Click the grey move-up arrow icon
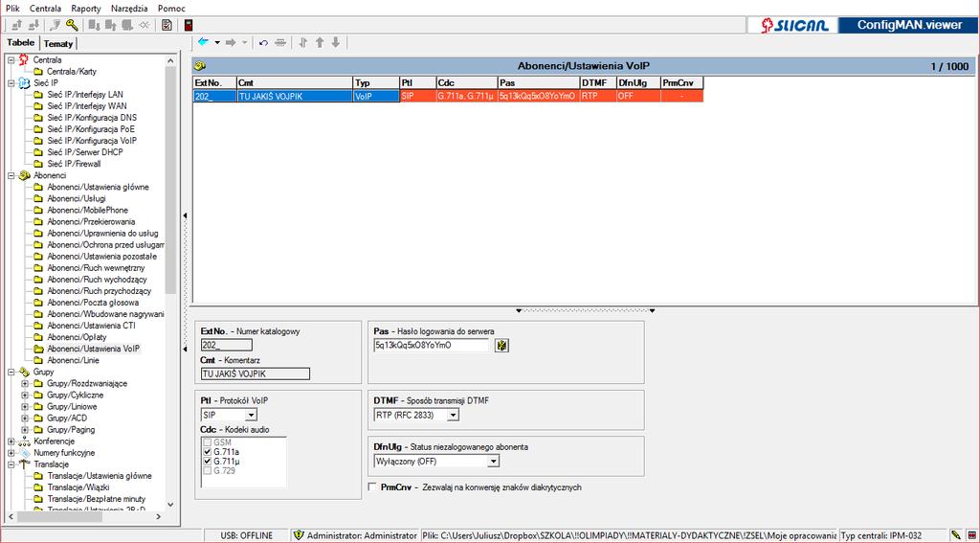This screenshot has height=543, width=980. (320, 42)
